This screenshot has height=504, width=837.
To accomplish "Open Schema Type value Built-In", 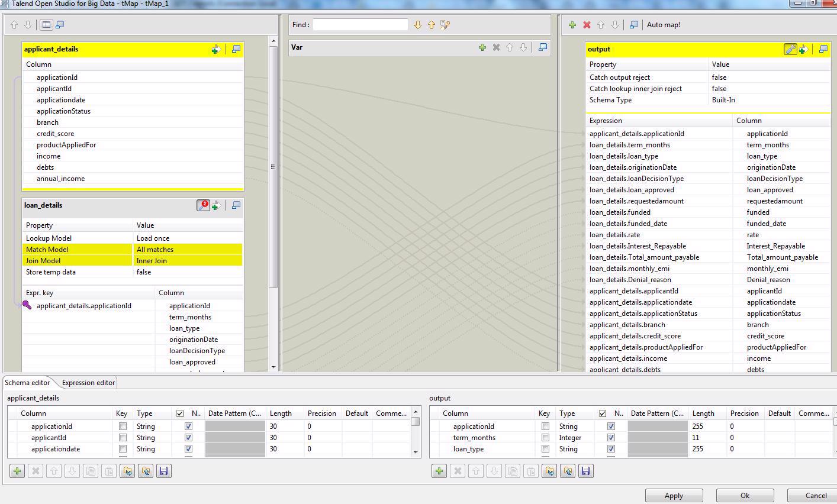I will click(770, 100).
